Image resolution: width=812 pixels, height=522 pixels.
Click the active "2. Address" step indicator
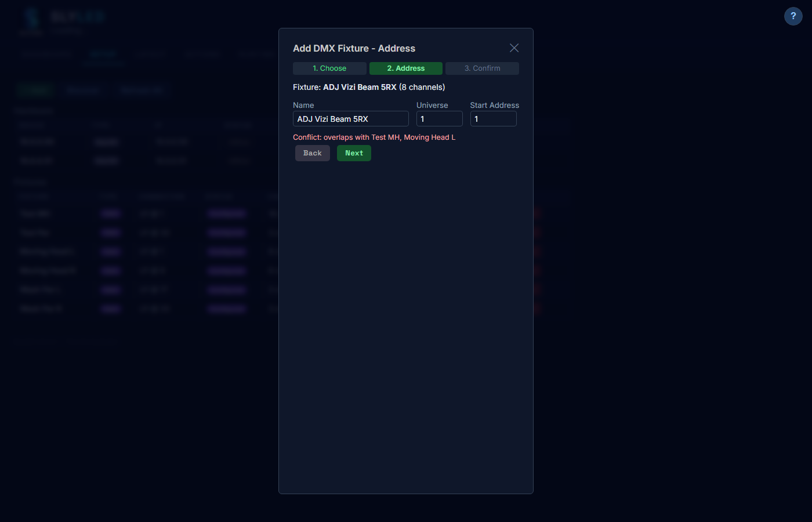pyautogui.click(x=405, y=68)
